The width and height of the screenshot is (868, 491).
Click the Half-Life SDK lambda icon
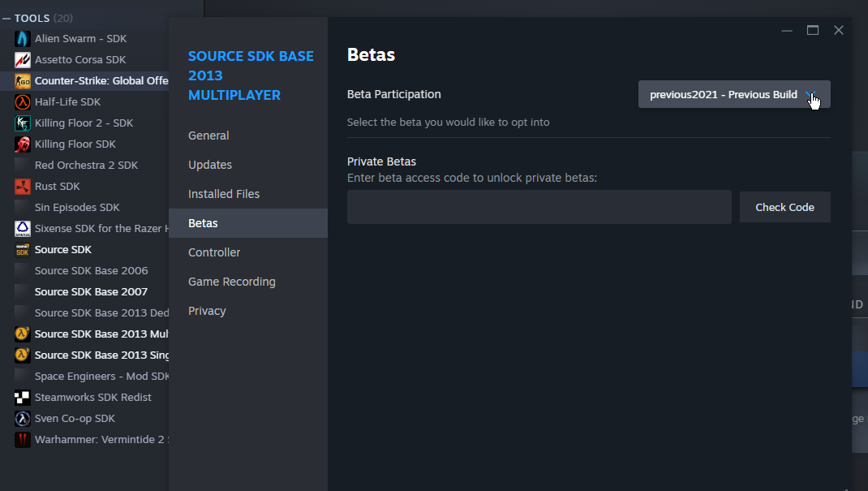(x=22, y=102)
